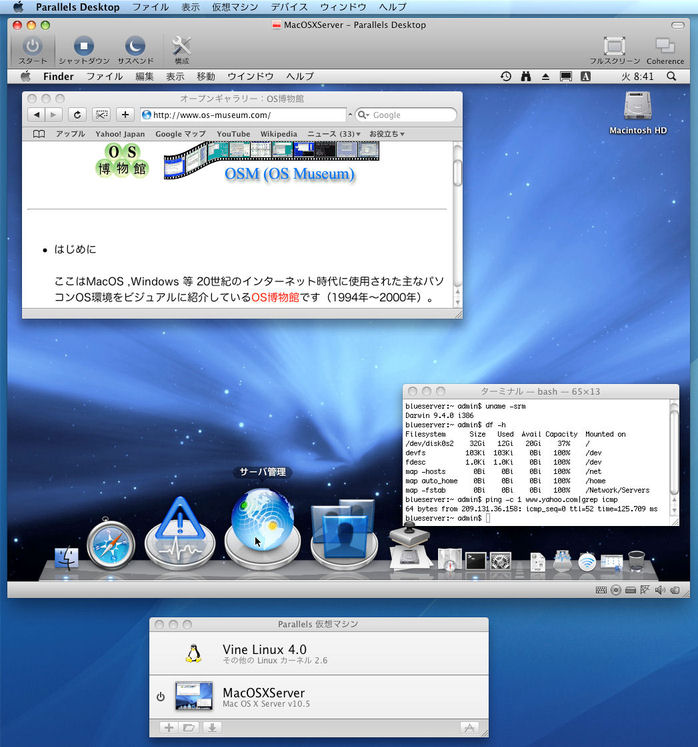Click the CD/DVD status icon in Parallels status bar
This screenshot has height=747, width=698.
616,590
